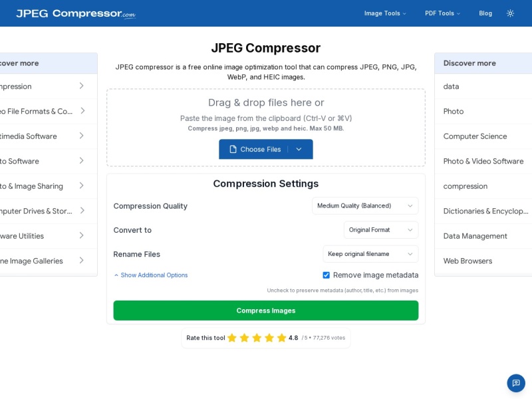The width and height of the screenshot is (532, 399).
Task: Click the 'JPEG Compressor' page heading
Action: click(265, 48)
